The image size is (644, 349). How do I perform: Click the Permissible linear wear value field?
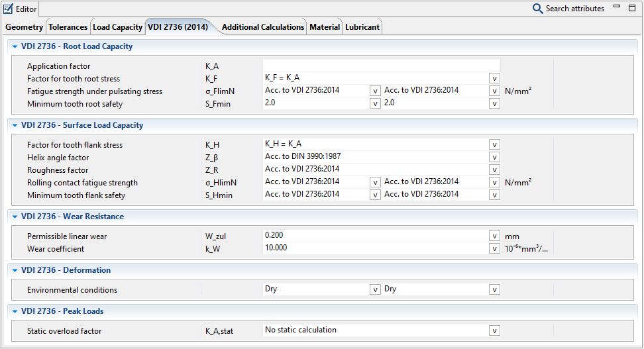coord(375,235)
